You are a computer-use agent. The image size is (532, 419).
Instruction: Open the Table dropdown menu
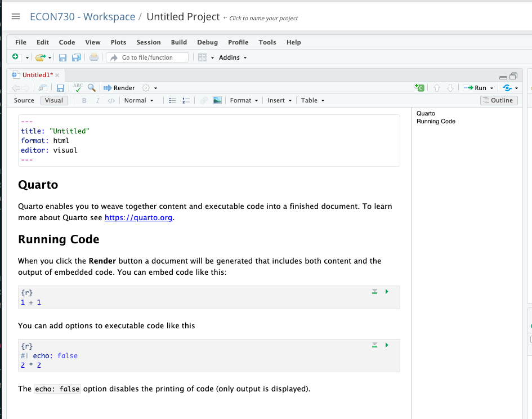[312, 100]
